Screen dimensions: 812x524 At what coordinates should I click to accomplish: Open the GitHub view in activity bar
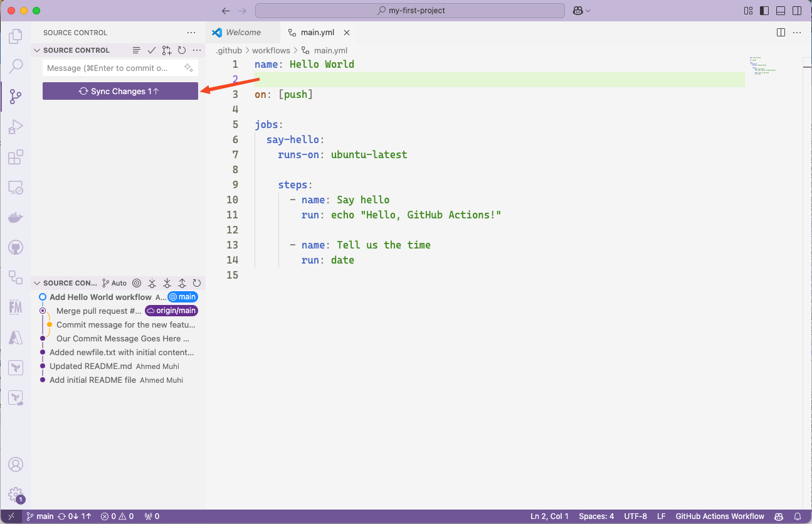(x=16, y=248)
